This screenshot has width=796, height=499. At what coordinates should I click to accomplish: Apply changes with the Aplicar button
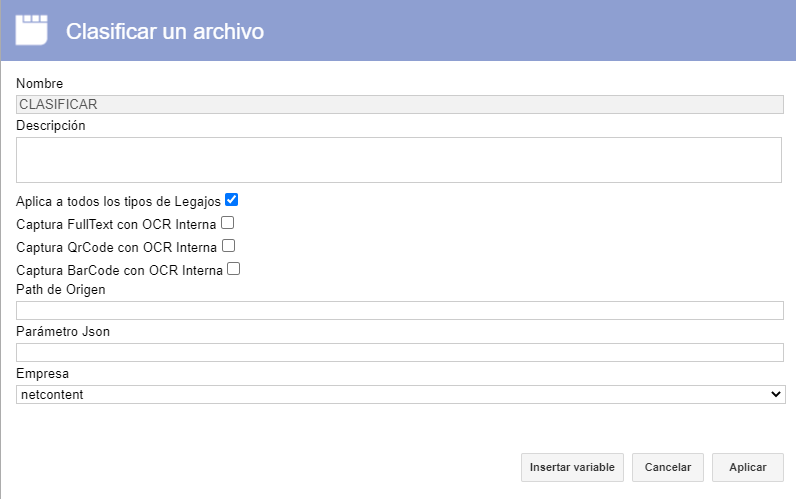[748, 467]
